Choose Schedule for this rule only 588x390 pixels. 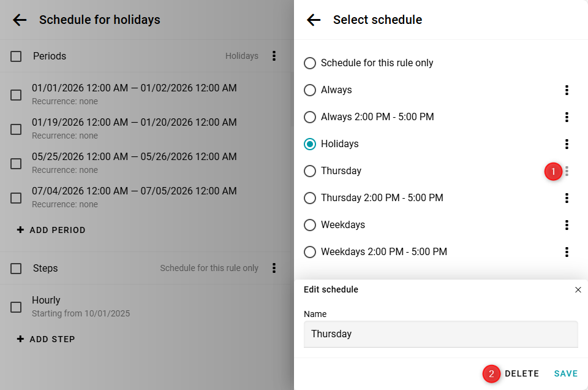coord(310,63)
